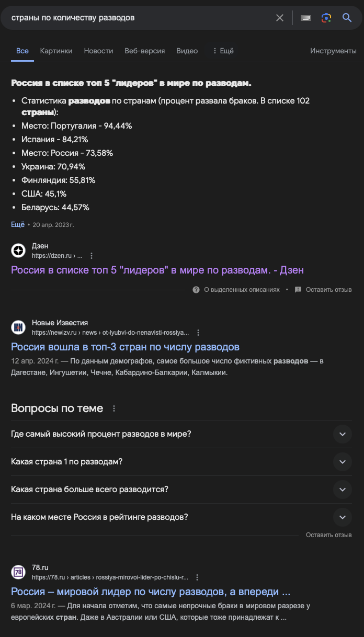Open three-dot menu beside the Дзен result
364x637 pixels.
coord(92,256)
